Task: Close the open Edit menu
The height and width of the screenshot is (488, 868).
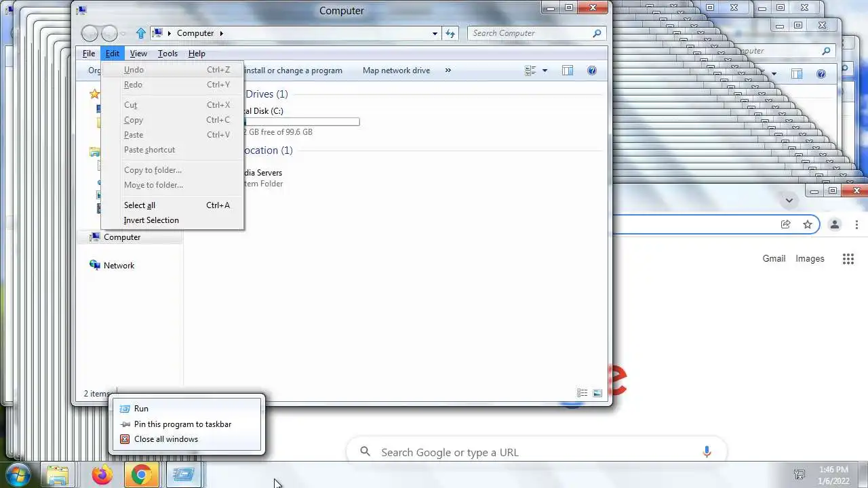Action: [x=112, y=54]
